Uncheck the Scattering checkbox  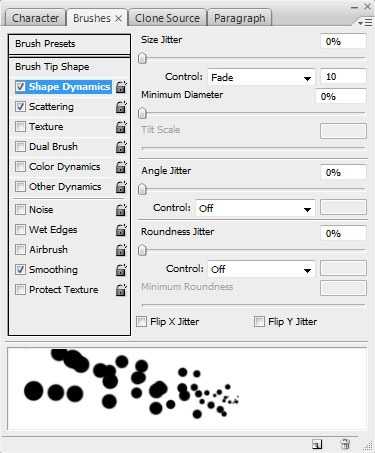point(20,107)
